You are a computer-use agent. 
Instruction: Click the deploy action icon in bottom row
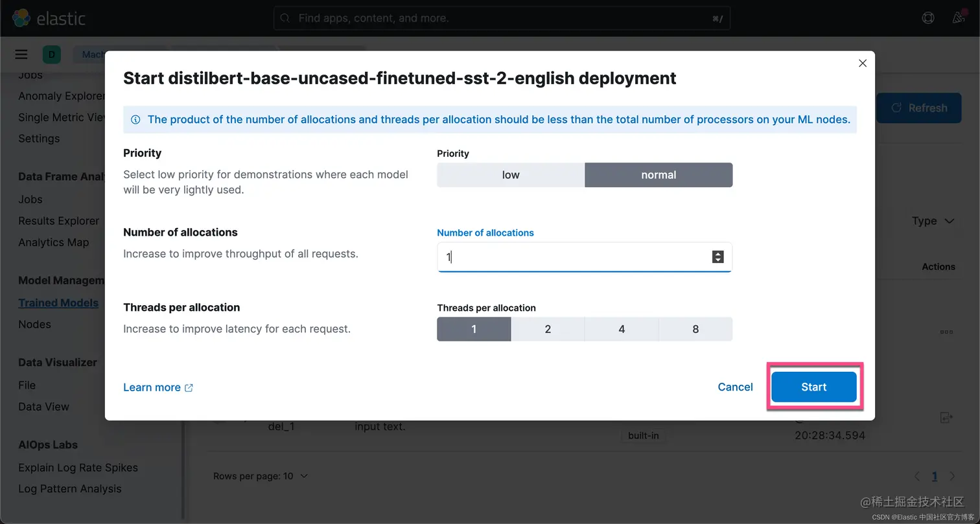[x=946, y=418]
